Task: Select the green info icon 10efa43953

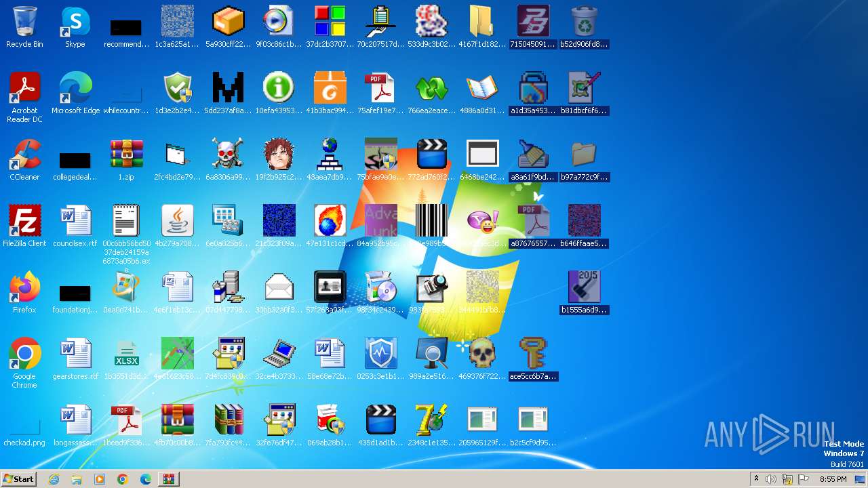Action: [x=279, y=94]
